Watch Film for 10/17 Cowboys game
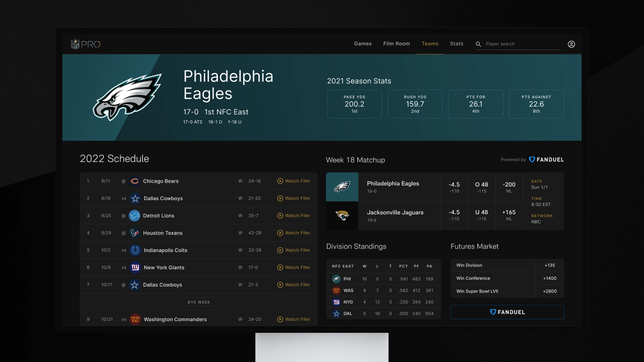The height and width of the screenshot is (362, 644). [293, 285]
